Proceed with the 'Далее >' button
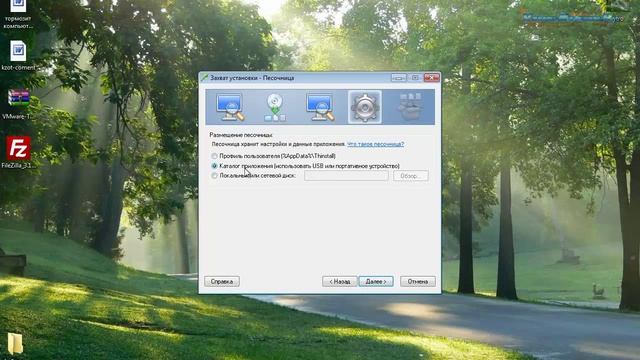The width and height of the screenshot is (640, 360). point(376,281)
